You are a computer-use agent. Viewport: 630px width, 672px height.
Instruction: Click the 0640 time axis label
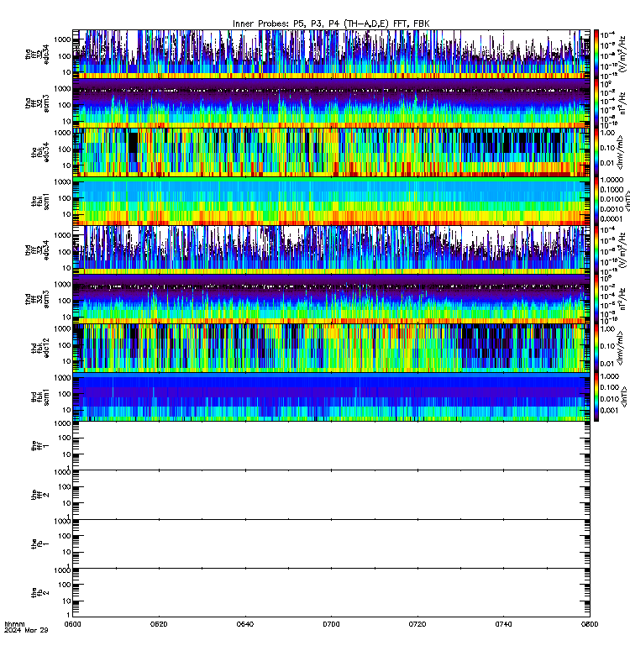[244, 624]
